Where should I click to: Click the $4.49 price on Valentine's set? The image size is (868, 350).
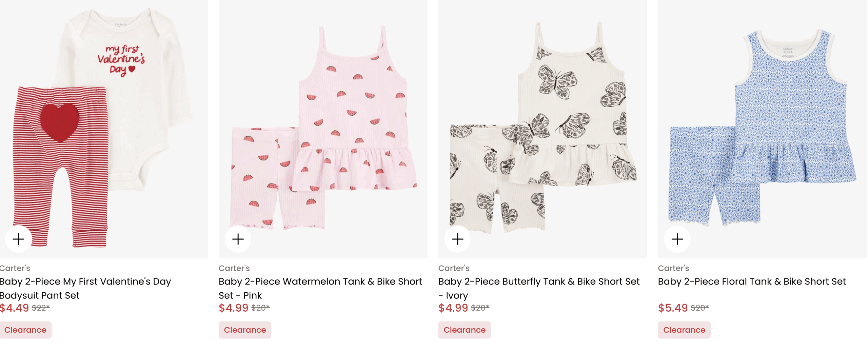[14, 308]
